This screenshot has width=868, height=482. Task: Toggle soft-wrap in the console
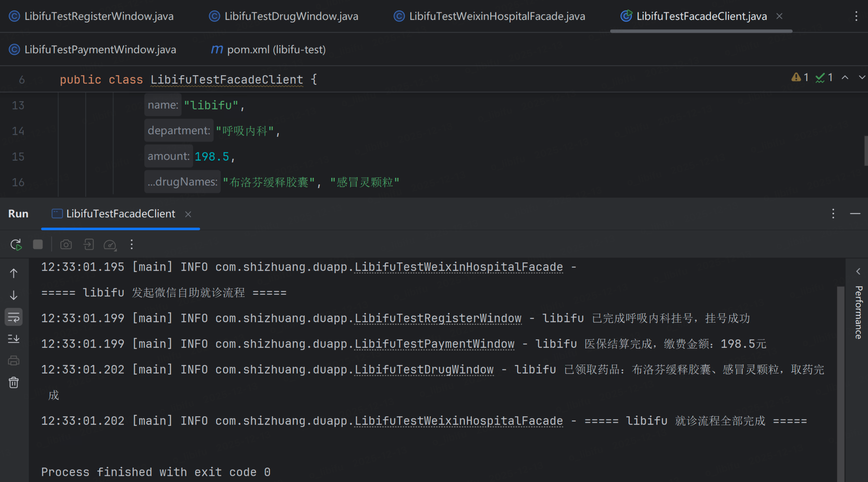(x=13, y=317)
